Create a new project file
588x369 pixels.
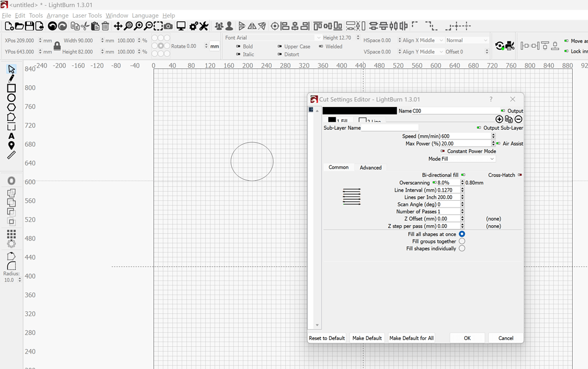(9, 26)
